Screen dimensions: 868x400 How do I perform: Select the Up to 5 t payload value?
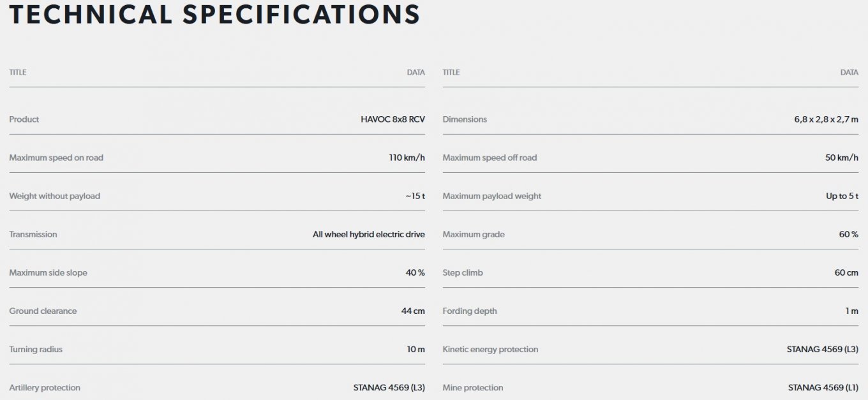(842, 196)
